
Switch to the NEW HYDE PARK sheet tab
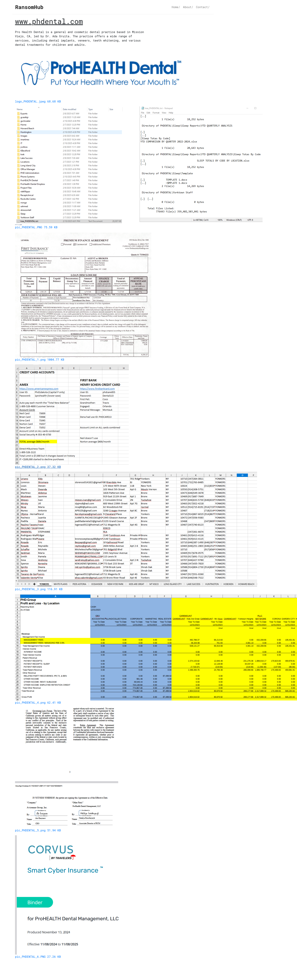(115, 584)
